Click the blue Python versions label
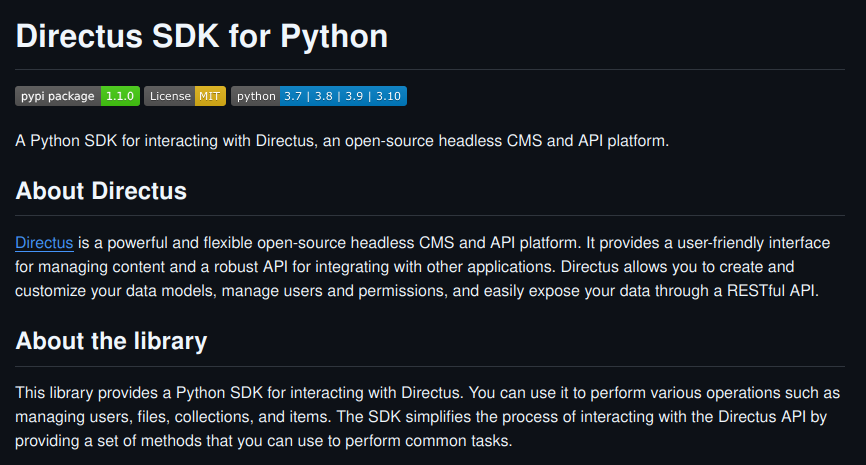This screenshot has height=465, width=866. [342, 96]
